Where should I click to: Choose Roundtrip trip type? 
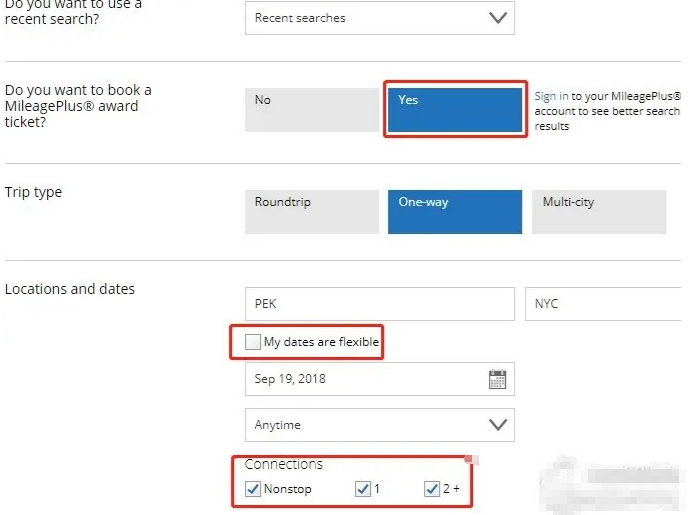tap(312, 212)
